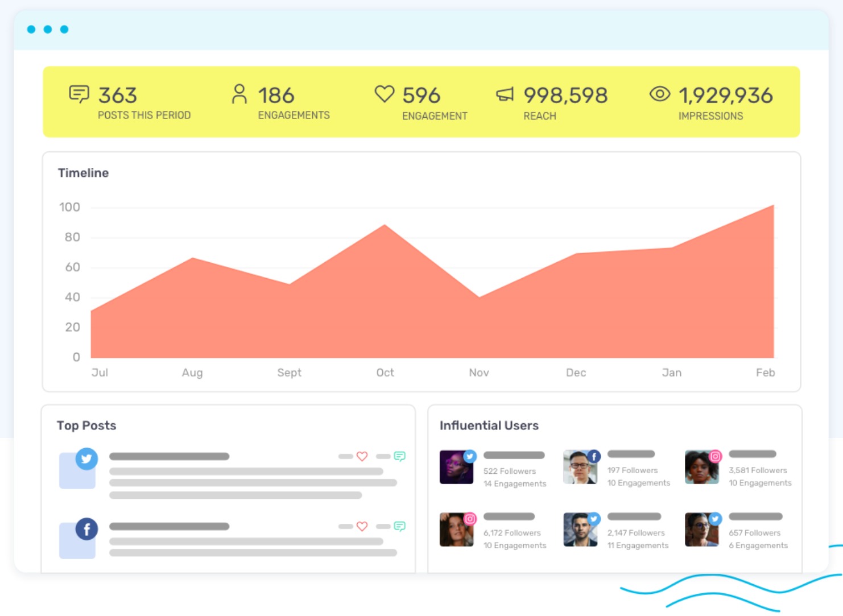This screenshot has height=616, width=843.
Task: Click the comment icon on the Facebook post
Action: point(399,526)
